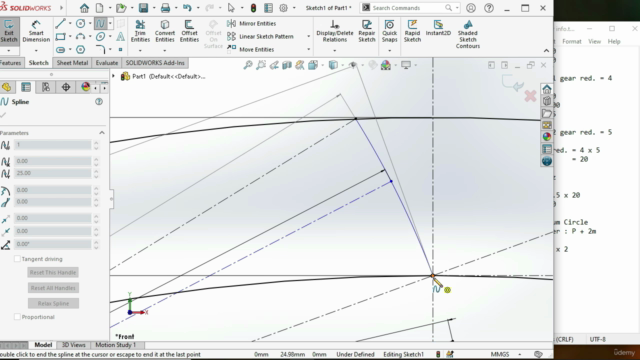This screenshot has width=640, height=360.
Task: Open the DisplayManager appearance color-ball tab
Action: coord(85,87)
